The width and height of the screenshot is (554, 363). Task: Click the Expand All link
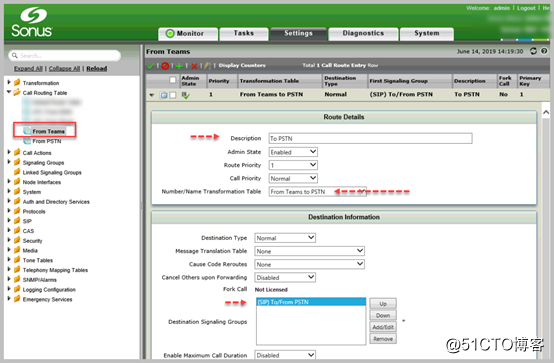28,69
